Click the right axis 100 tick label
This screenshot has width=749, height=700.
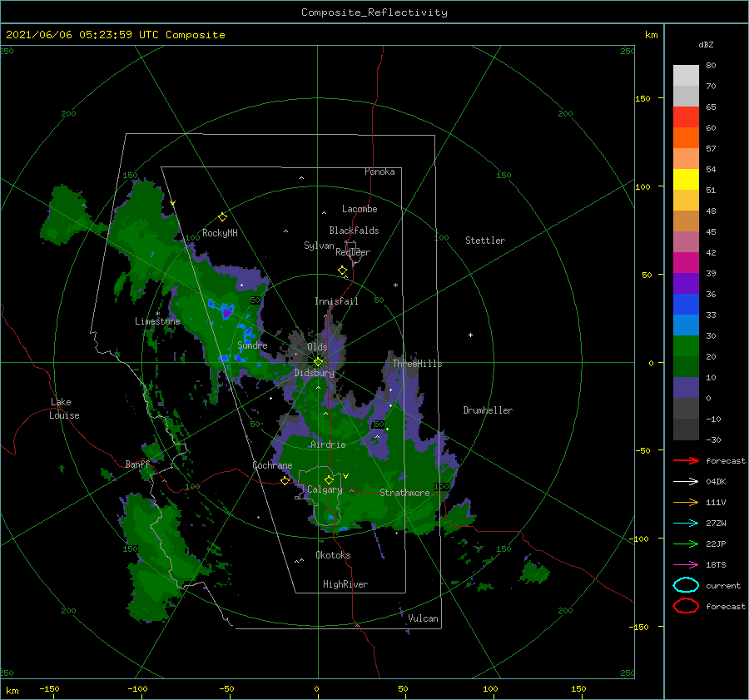coord(642,186)
